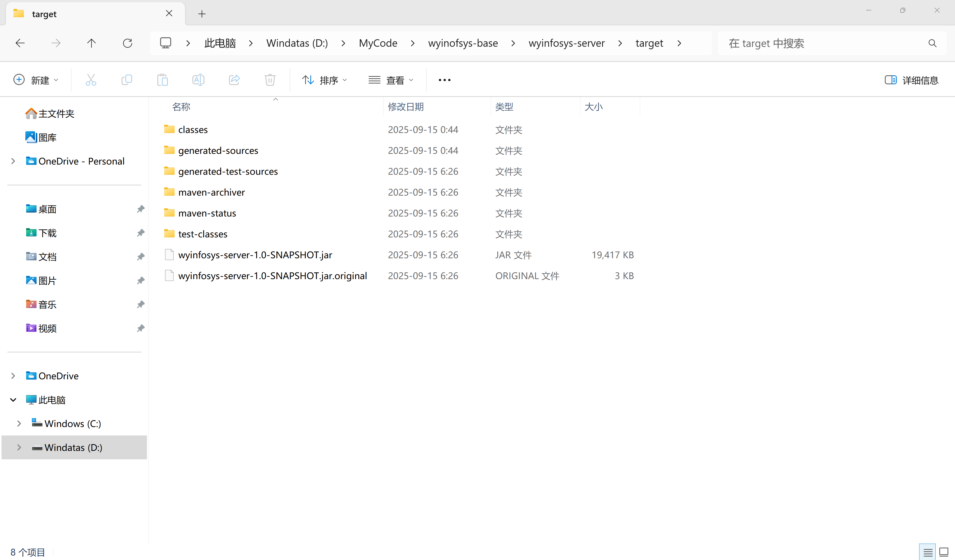
Task: Open the three-dot more options menu
Action: [444, 80]
